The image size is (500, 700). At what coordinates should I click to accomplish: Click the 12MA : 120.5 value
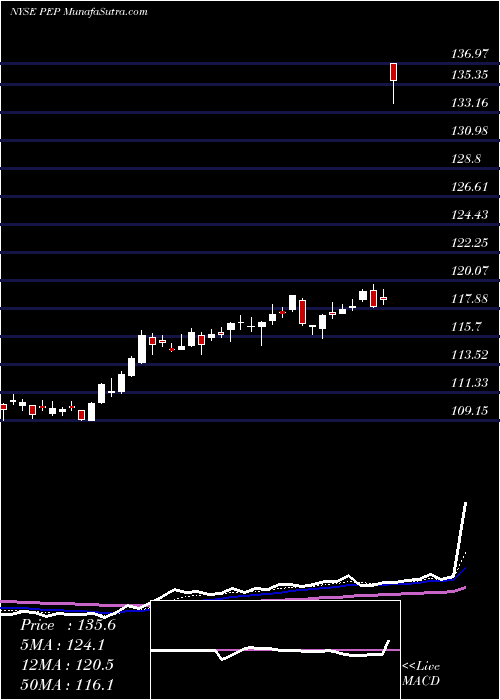click(x=67, y=665)
